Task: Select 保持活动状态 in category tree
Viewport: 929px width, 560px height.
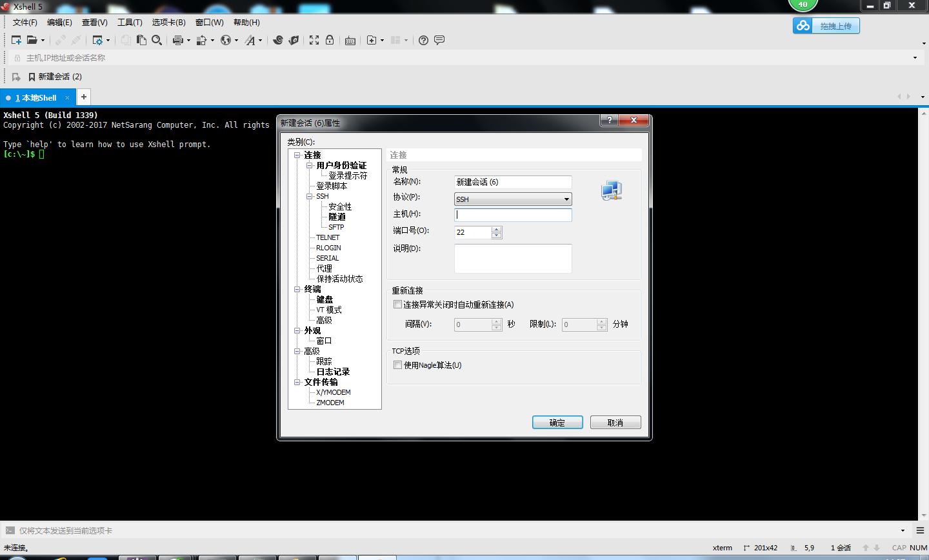Action: point(339,279)
